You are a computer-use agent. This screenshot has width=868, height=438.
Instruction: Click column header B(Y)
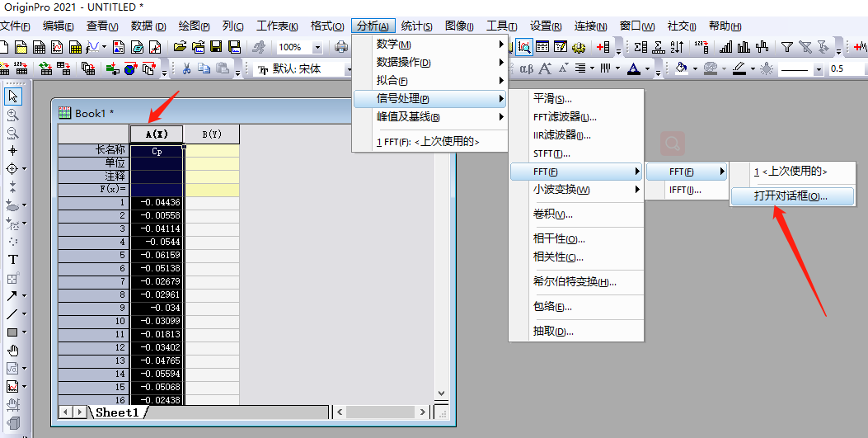[x=212, y=134]
